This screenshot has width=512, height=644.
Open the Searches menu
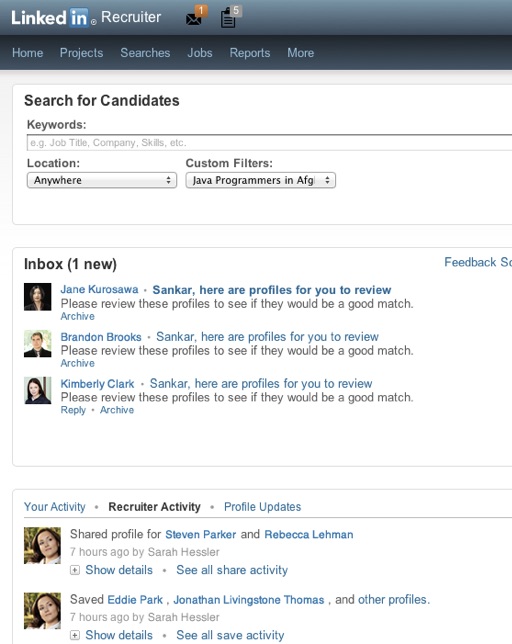pos(145,53)
